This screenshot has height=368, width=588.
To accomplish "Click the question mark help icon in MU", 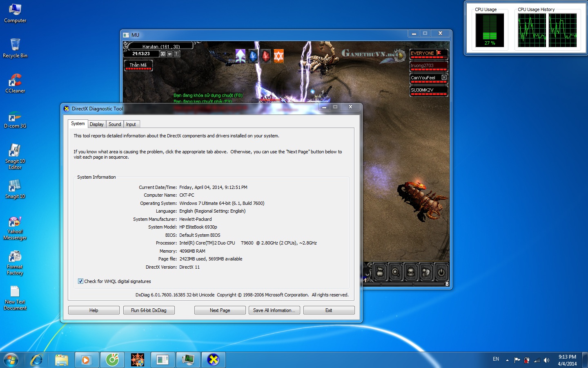I will (x=176, y=54).
